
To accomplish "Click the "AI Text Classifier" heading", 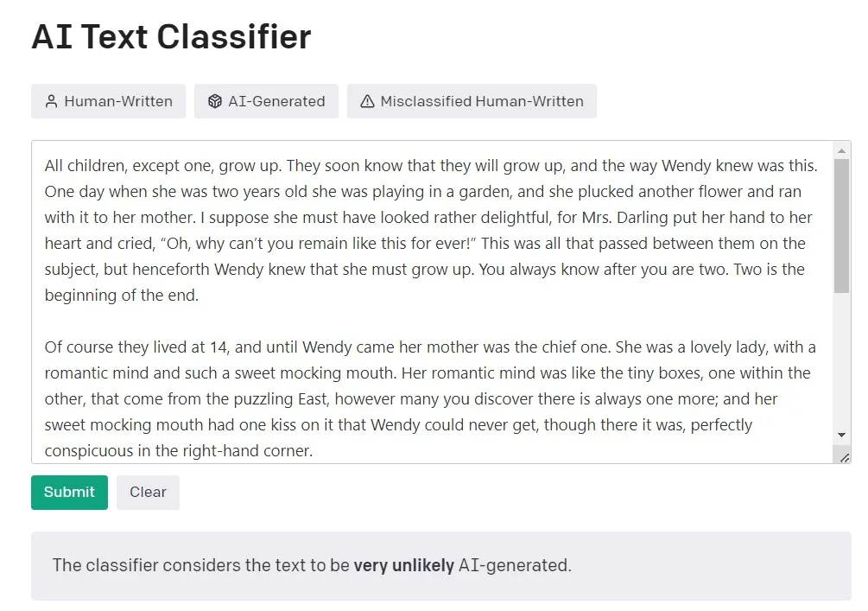I will 171,37.
